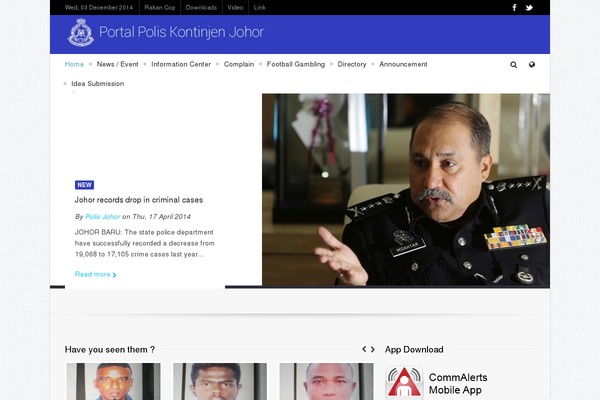
Task: Go to Home menu item
Action: [x=74, y=64]
